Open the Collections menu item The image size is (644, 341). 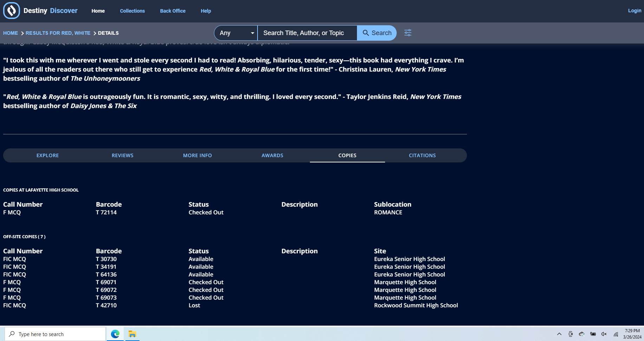pyautogui.click(x=132, y=11)
